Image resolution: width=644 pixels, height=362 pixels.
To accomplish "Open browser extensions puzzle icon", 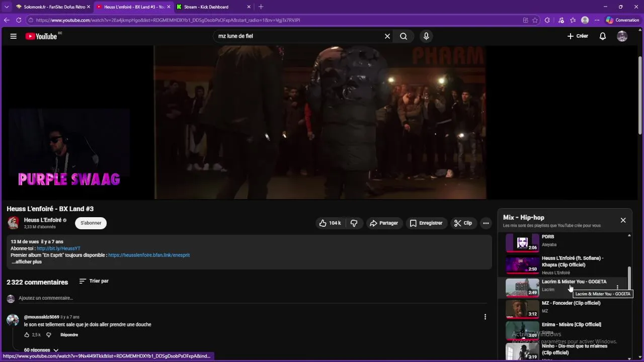I will click(547, 20).
